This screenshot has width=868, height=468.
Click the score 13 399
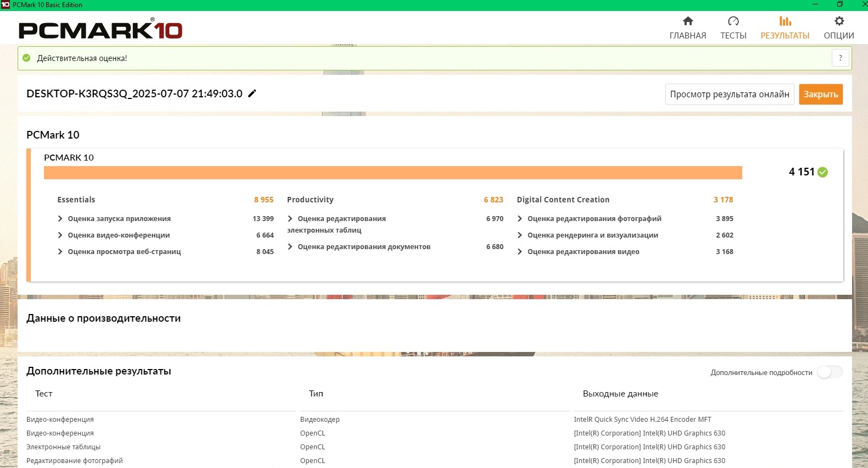tap(263, 219)
